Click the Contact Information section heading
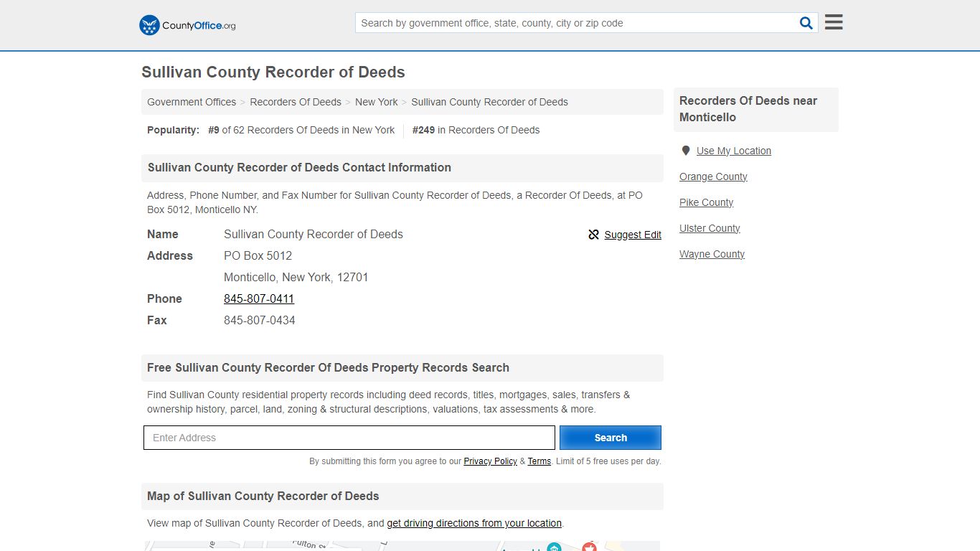Image resolution: width=980 pixels, height=551 pixels. pyautogui.click(x=299, y=167)
